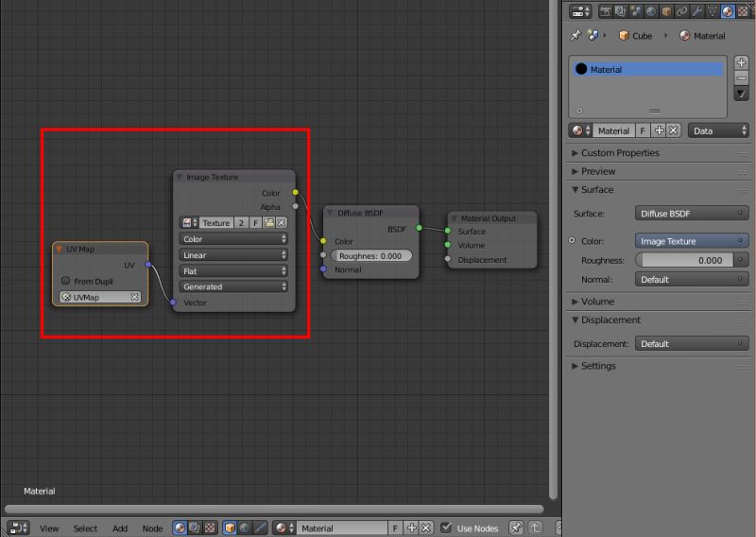Open Linear interpolation dropdown in Image Texture node
The height and width of the screenshot is (537, 756).
[x=233, y=254]
